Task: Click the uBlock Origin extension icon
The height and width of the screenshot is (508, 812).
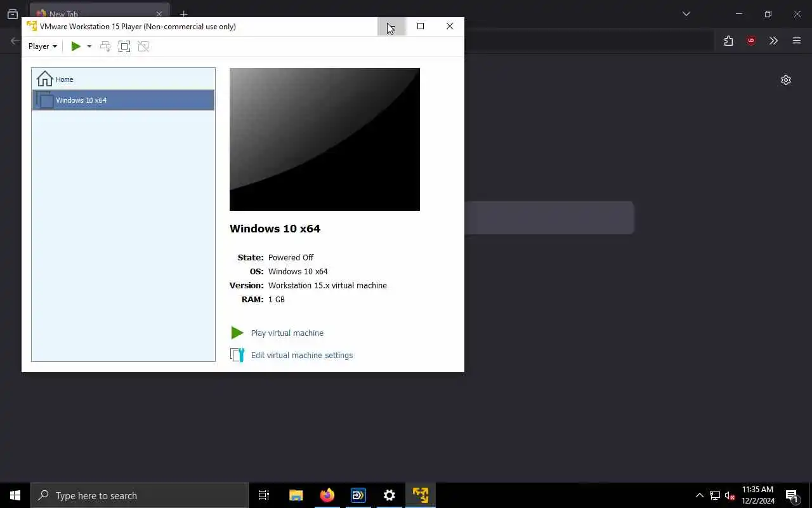Action: (x=751, y=41)
